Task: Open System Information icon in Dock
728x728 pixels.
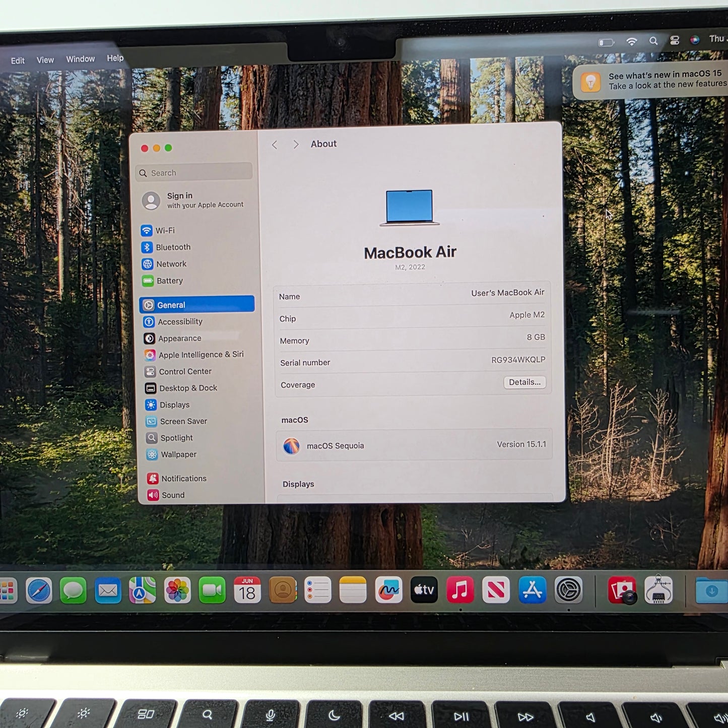Action: pyautogui.click(x=658, y=589)
